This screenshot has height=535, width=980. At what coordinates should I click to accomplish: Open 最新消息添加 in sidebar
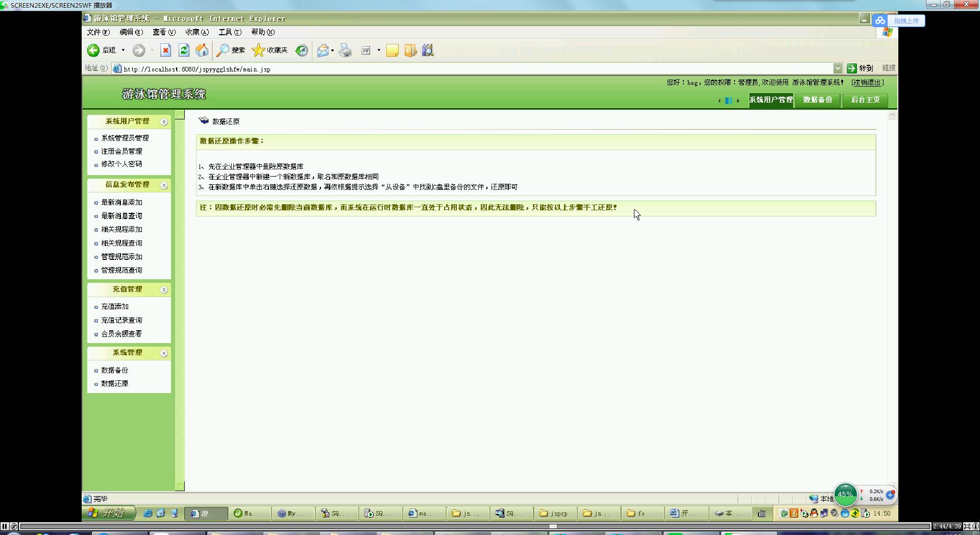(x=121, y=202)
